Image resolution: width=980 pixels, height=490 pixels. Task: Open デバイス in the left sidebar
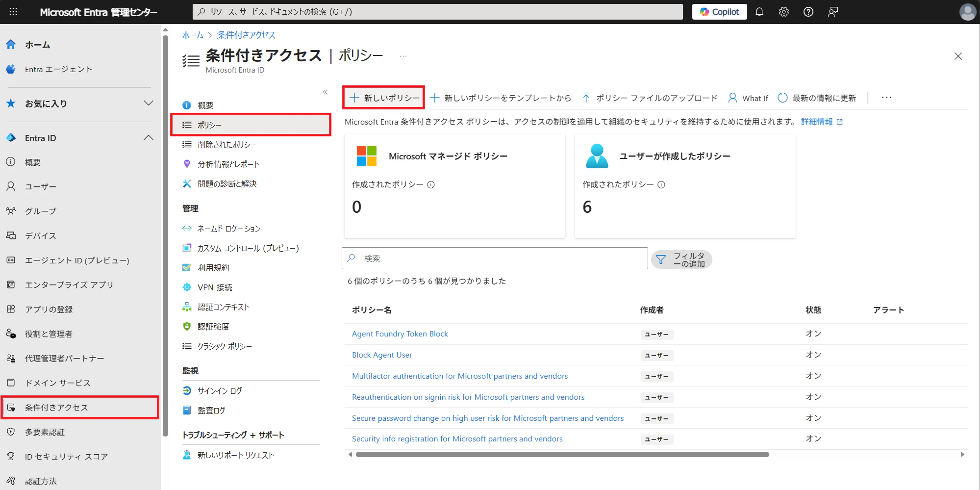41,236
